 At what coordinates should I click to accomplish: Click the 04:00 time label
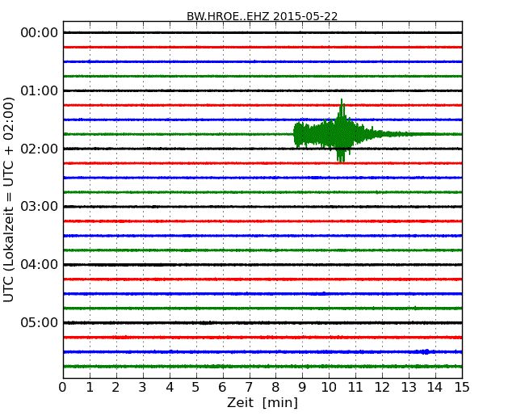[x=40, y=265]
